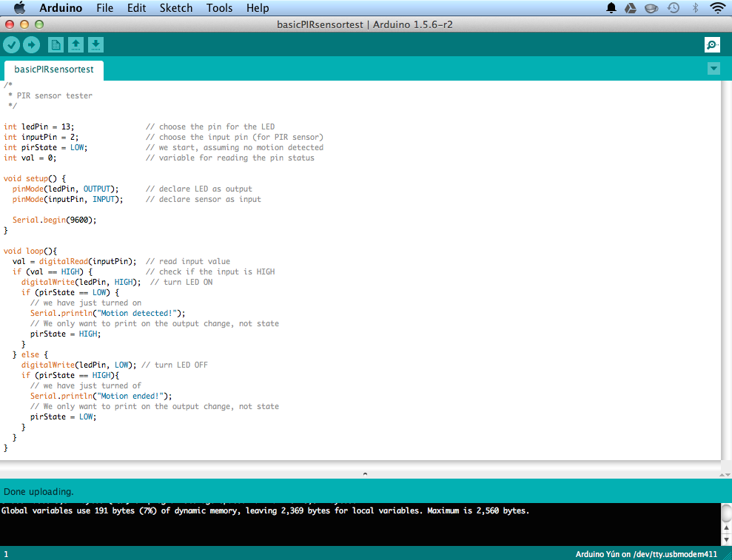Viewport: 732px width, 560px height.
Task: Open the Help menu
Action: coord(258,8)
